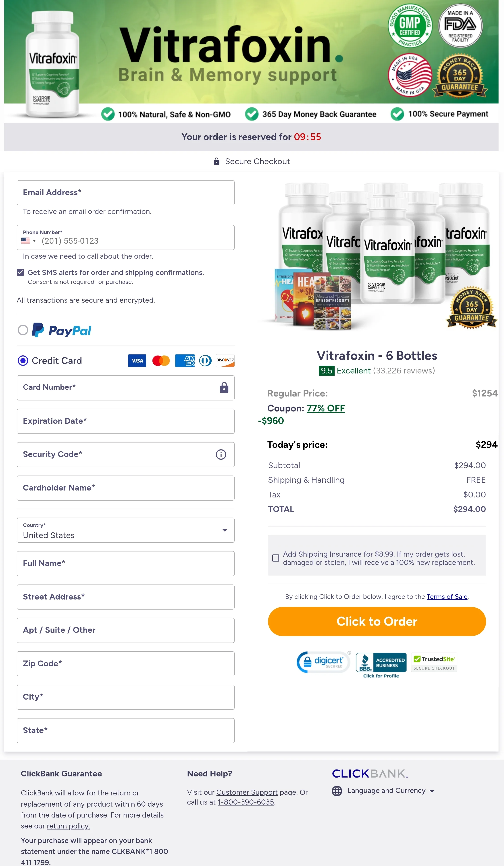Click the Security Code info icon
This screenshot has width=504, height=866.
(x=221, y=454)
